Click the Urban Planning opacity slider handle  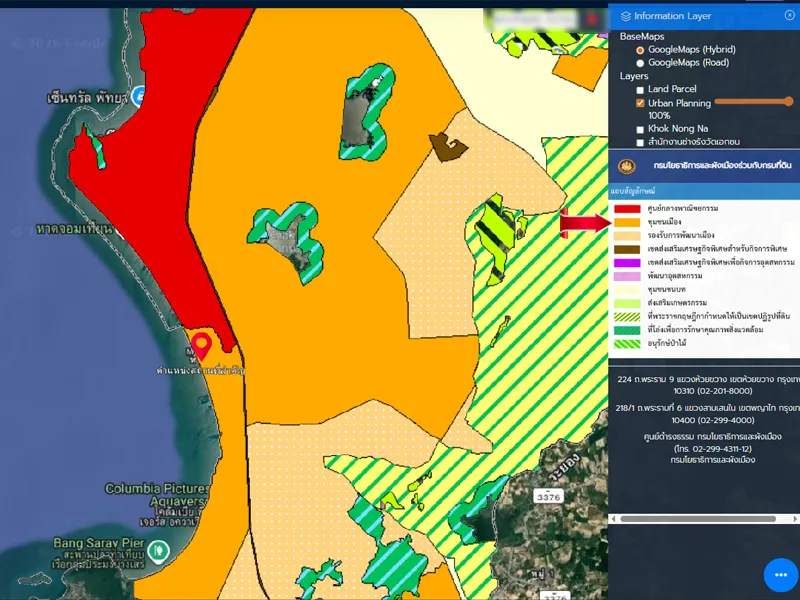coord(789,101)
